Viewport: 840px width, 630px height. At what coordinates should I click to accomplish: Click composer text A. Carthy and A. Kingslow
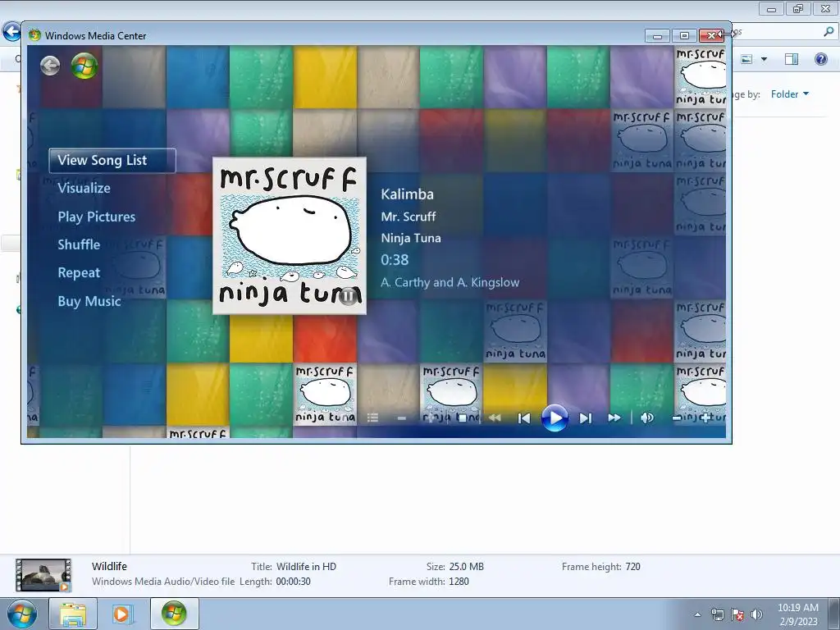[x=450, y=282]
